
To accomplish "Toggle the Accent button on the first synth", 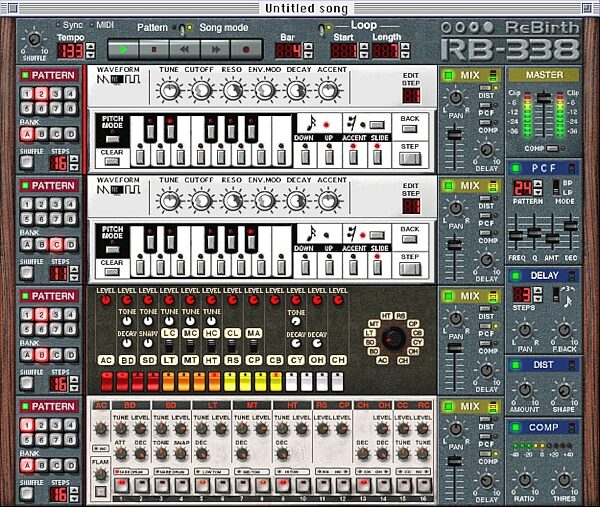I will (x=353, y=157).
